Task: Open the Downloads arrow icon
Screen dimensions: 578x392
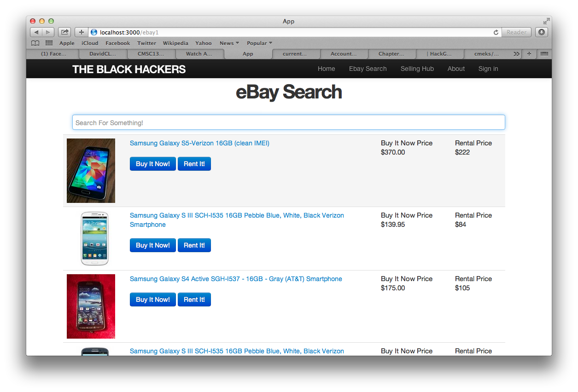Action: pos(542,32)
